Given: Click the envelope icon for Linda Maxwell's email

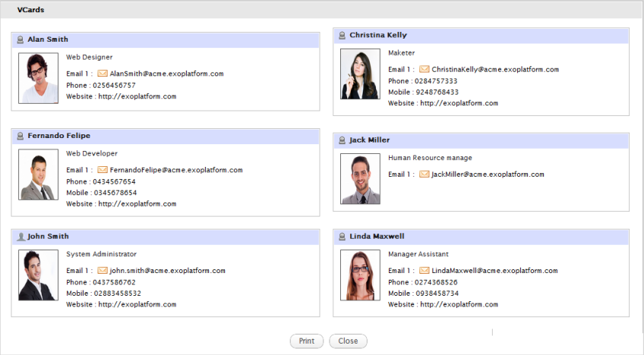Looking at the screenshot, I should pyautogui.click(x=425, y=271).
